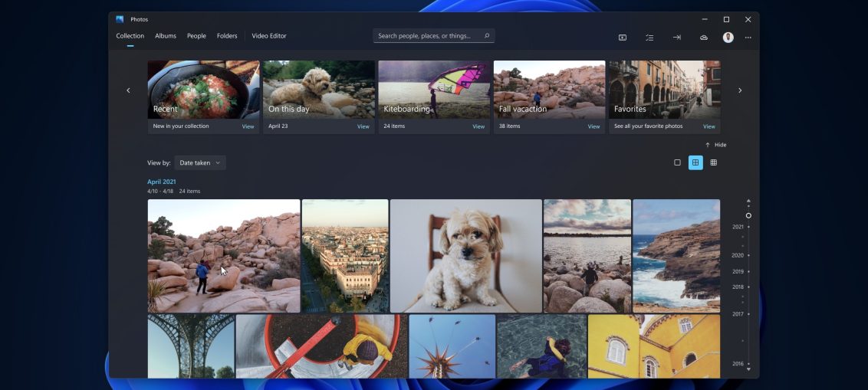
Task: Click the timeline scroll-down arrow
Action: [x=748, y=369]
